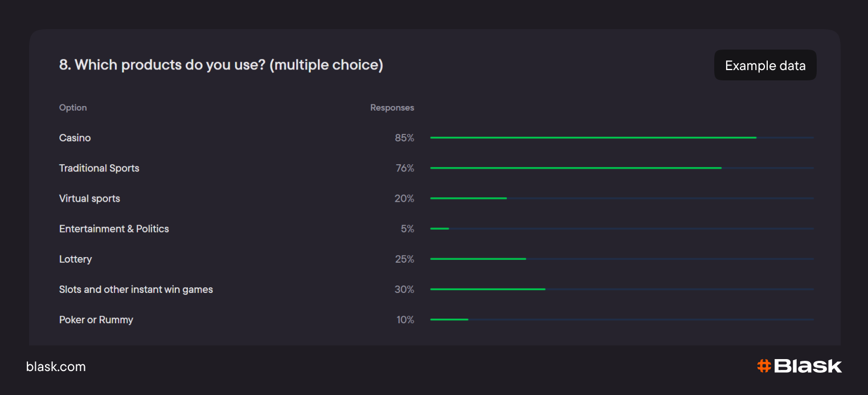Select the Casino option label

[x=75, y=138]
